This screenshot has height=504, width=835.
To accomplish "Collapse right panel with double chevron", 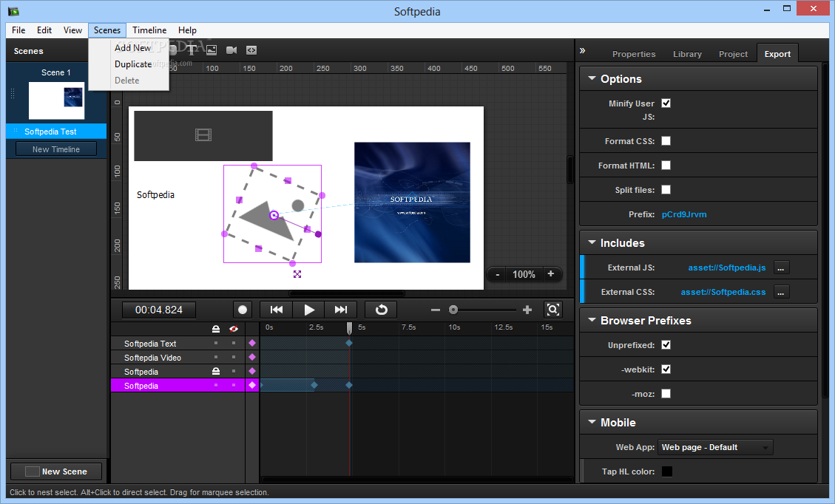I will click(x=583, y=50).
